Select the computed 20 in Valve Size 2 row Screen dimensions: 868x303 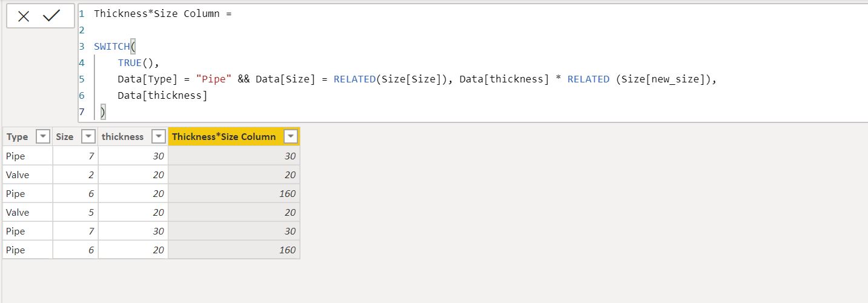(234, 175)
